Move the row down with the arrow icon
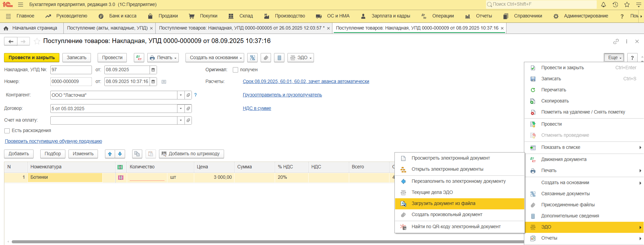The image size is (644, 245). coord(120,154)
